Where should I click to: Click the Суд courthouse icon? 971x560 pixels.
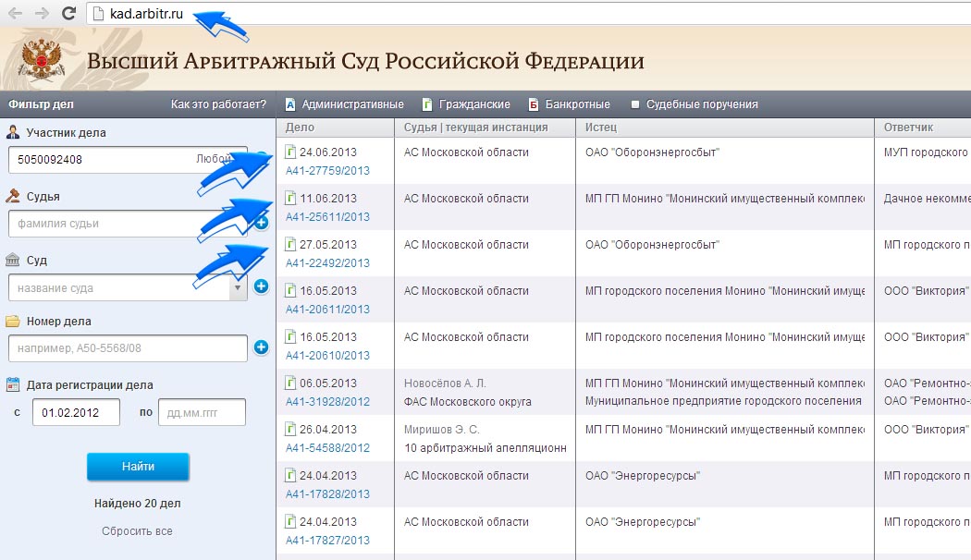point(13,260)
